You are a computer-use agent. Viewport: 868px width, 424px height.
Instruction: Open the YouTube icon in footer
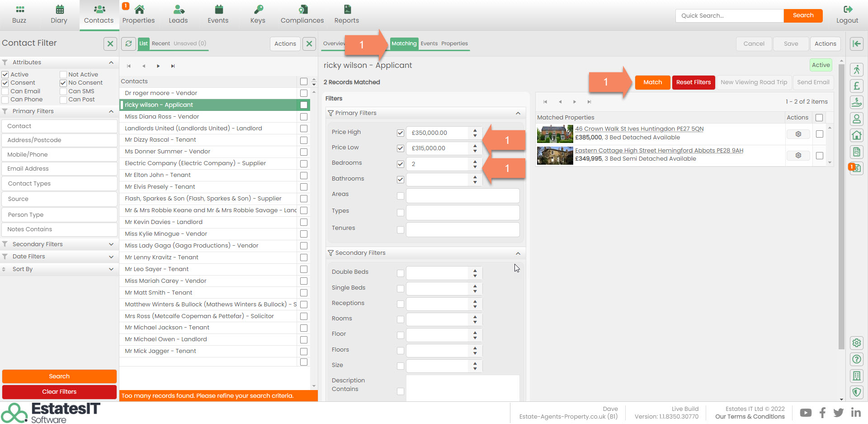point(805,413)
